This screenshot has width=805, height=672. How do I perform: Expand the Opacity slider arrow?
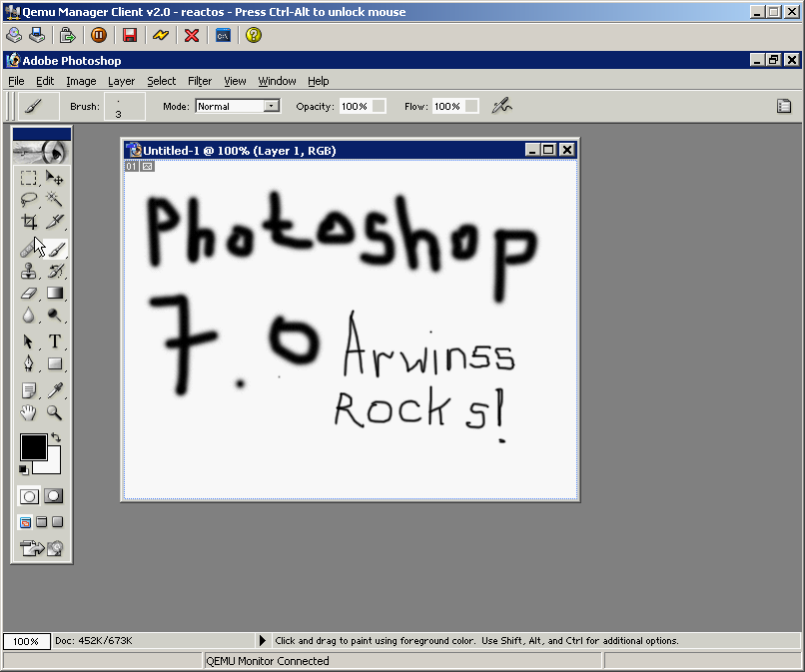(379, 106)
